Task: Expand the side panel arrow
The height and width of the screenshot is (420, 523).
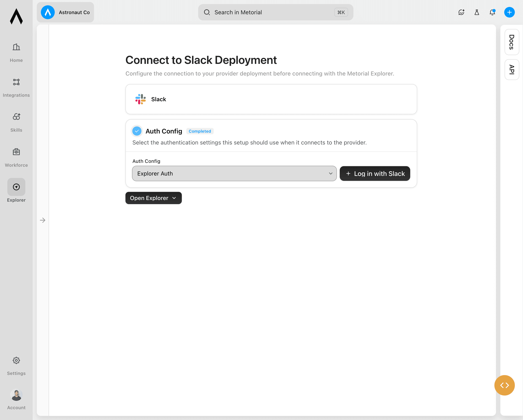Action: click(x=42, y=220)
